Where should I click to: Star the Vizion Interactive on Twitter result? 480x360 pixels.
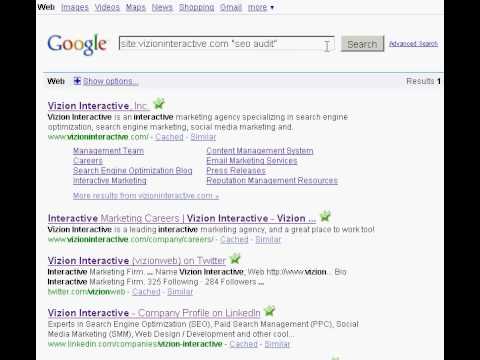click(235, 258)
